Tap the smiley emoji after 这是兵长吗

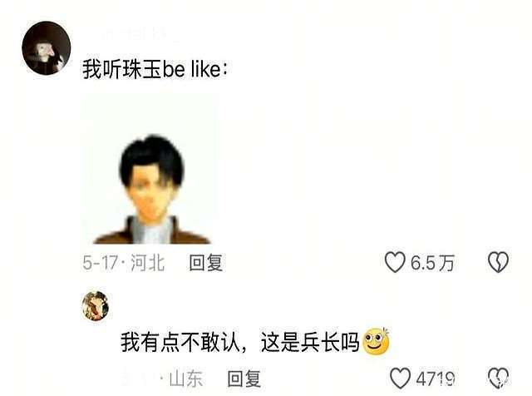tap(377, 341)
